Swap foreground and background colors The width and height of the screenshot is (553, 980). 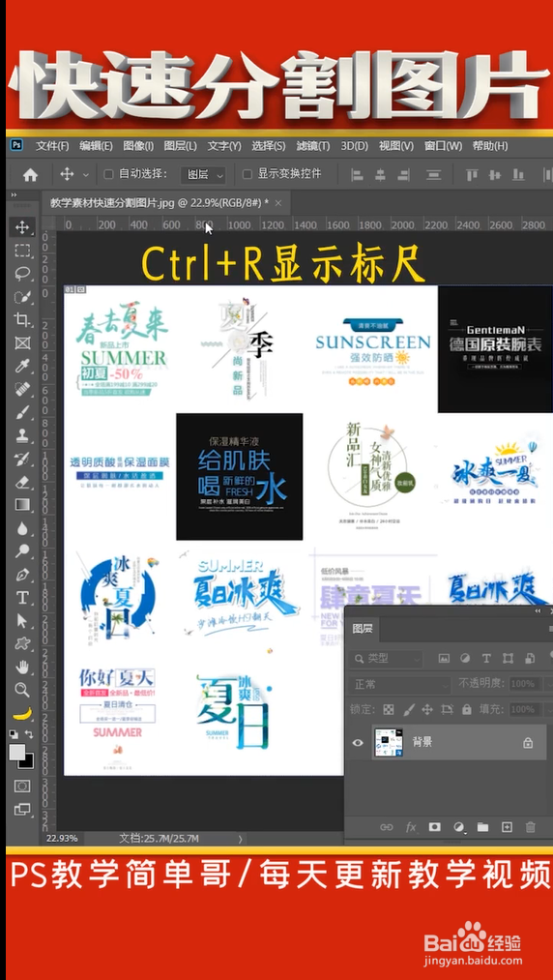[29, 733]
